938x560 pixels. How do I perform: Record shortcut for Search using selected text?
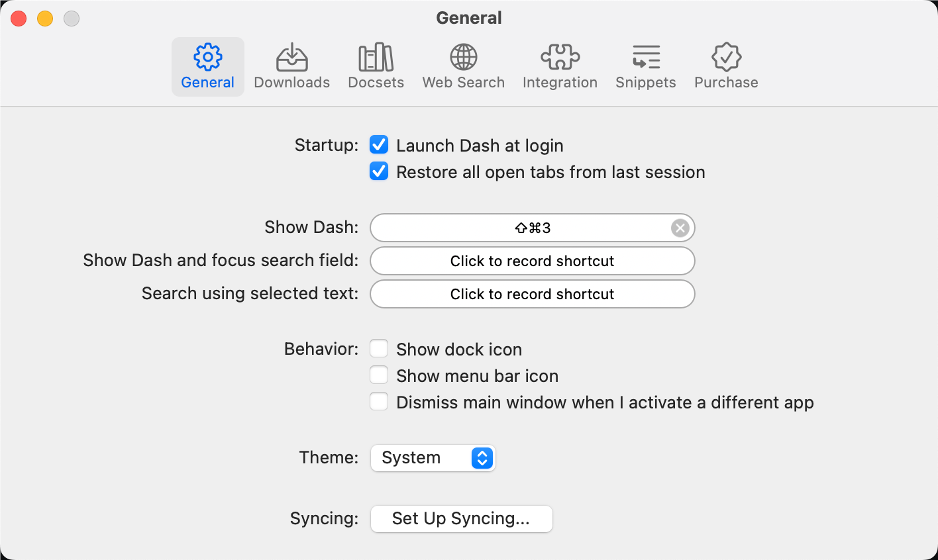coord(533,294)
